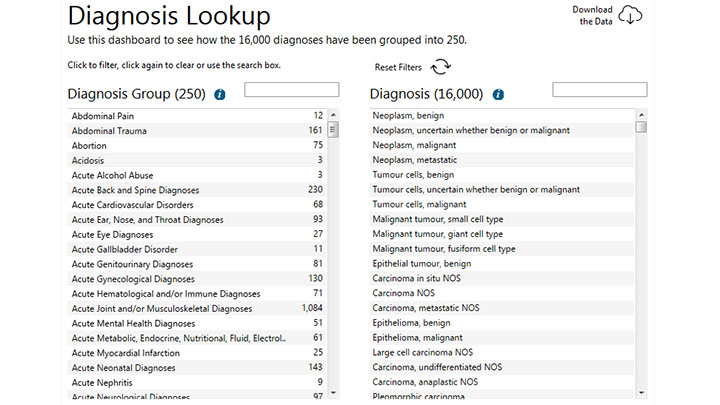Image resolution: width=720 pixels, height=405 pixels.
Task: Click the Download the Data cloud icon
Action: click(630, 15)
